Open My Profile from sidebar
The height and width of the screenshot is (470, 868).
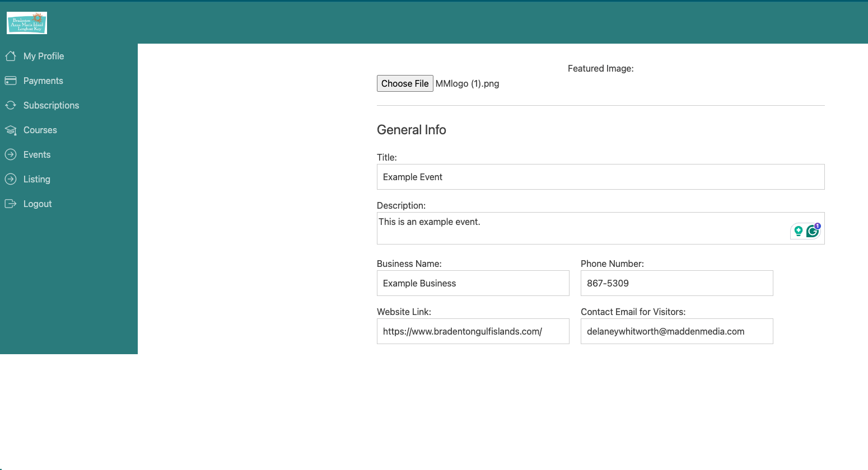click(44, 56)
